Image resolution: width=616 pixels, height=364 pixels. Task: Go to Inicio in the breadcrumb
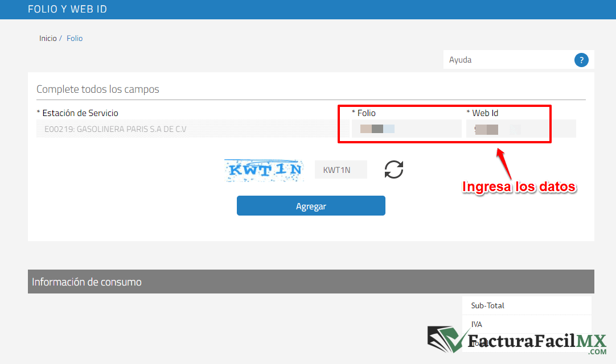(x=48, y=39)
